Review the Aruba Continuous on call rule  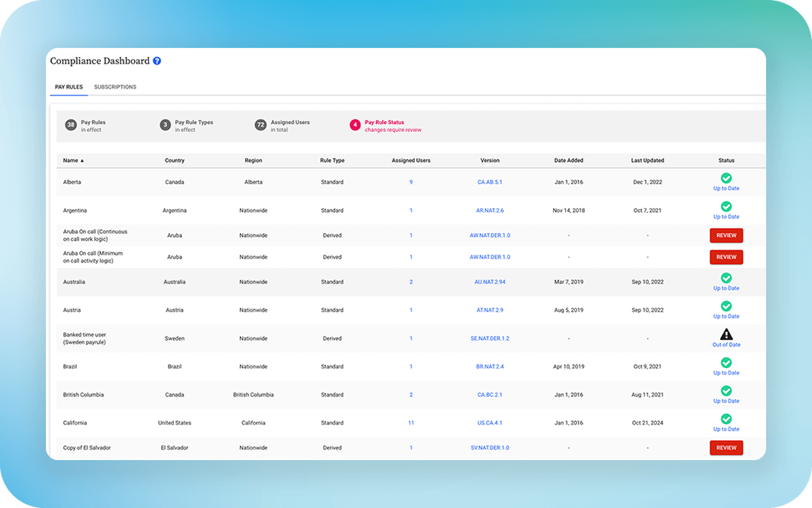tap(726, 236)
